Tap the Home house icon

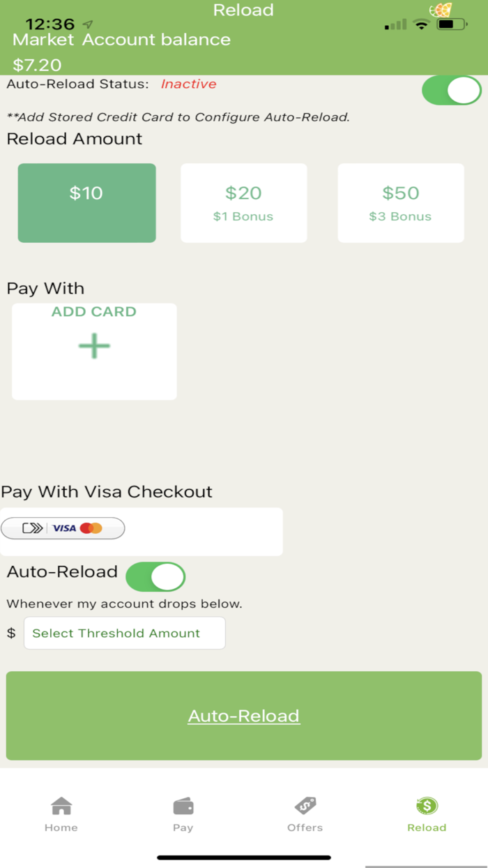pyautogui.click(x=61, y=806)
